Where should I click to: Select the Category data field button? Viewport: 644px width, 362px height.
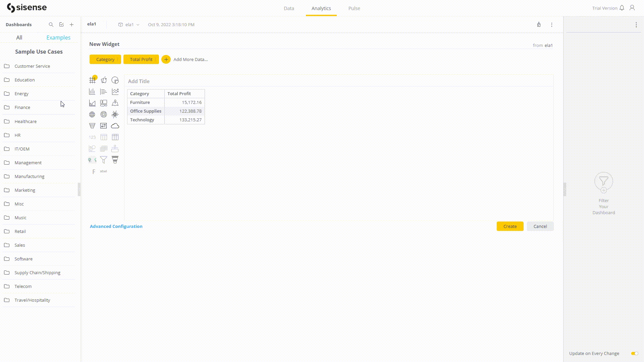105,59
